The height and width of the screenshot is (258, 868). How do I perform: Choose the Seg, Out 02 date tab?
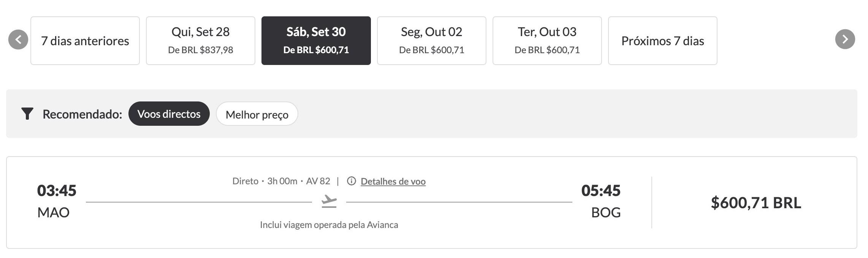432,41
